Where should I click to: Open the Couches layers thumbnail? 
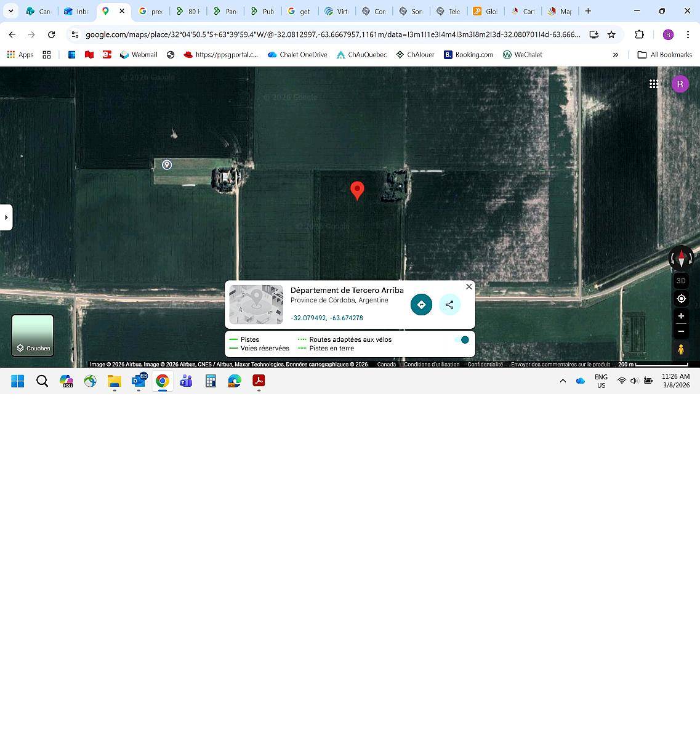pos(33,336)
